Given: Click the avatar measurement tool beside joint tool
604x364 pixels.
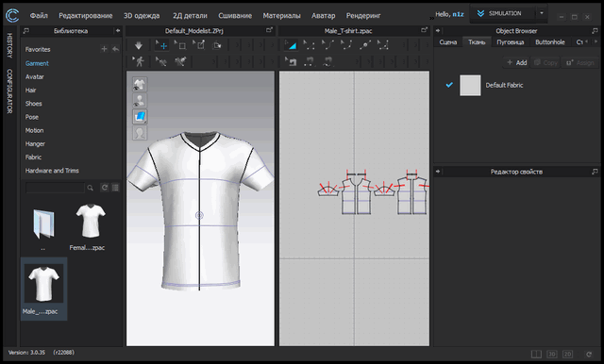Looking at the screenshot, I should pos(180,61).
